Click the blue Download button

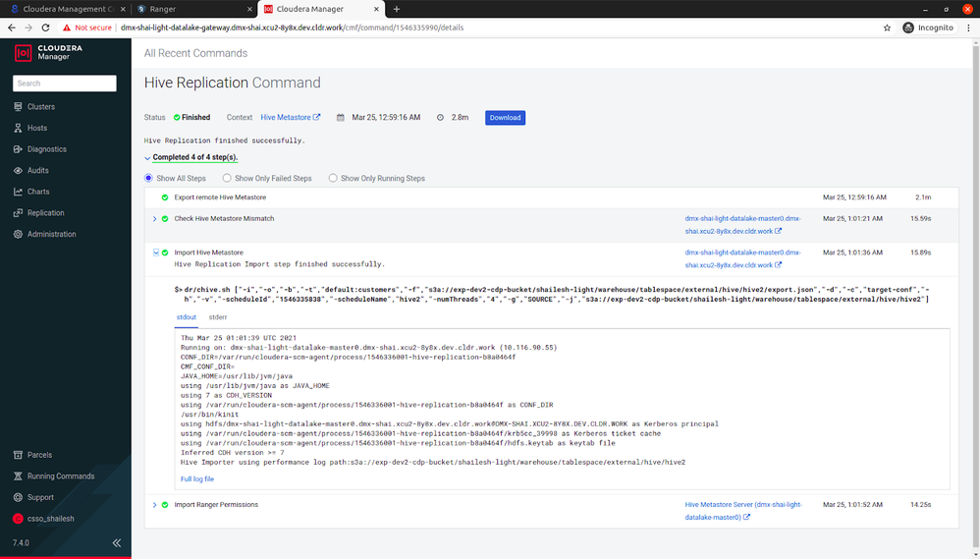[505, 118]
